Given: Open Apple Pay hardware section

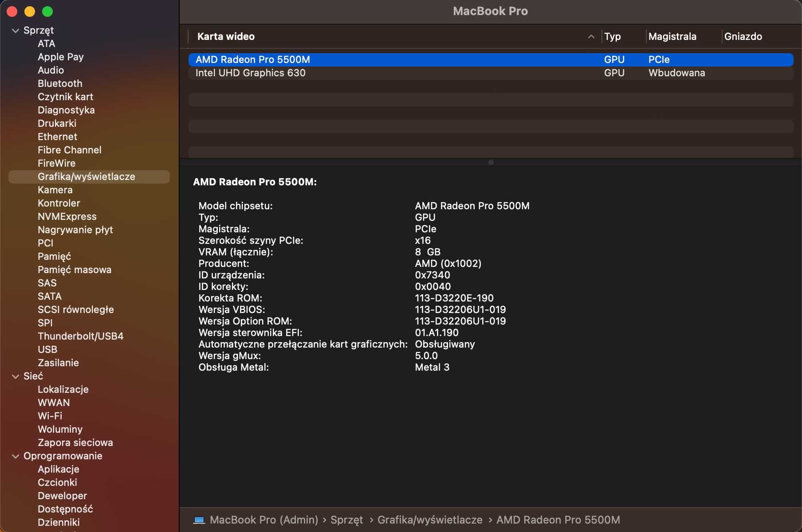Looking at the screenshot, I should [x=61, y=57].
